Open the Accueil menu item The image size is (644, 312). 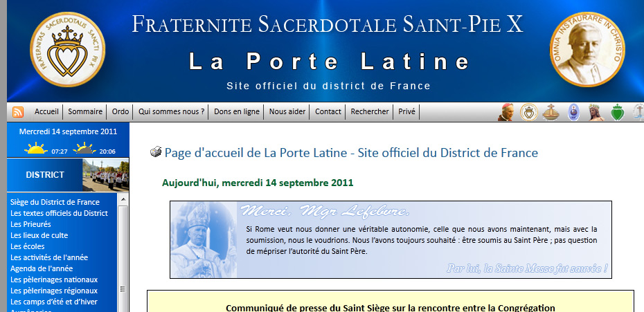tap(46, 112)
